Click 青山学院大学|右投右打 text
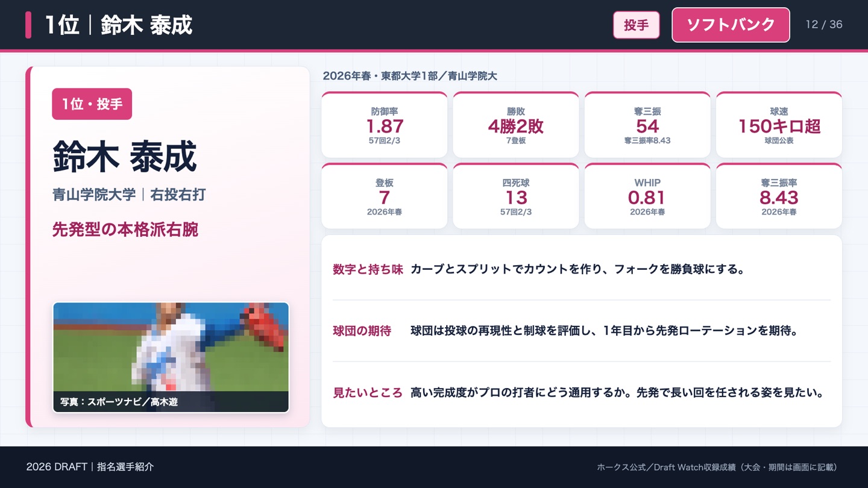This screenshot has width=868, height=488. (129, 195)
